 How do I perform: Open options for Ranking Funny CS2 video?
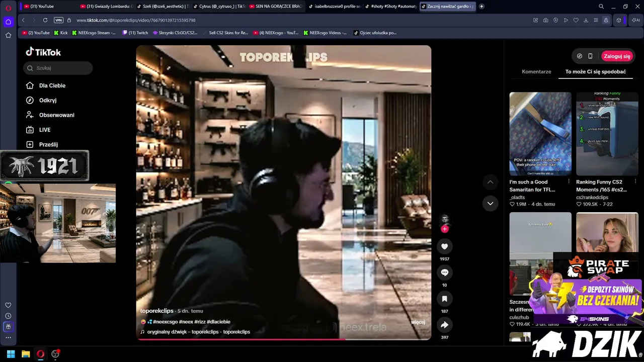coord(635,182)
